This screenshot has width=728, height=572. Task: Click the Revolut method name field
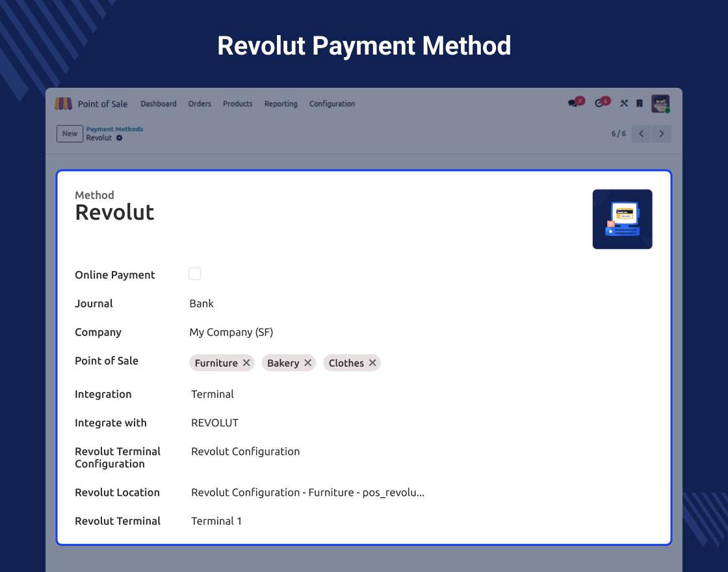coord(114,212)
